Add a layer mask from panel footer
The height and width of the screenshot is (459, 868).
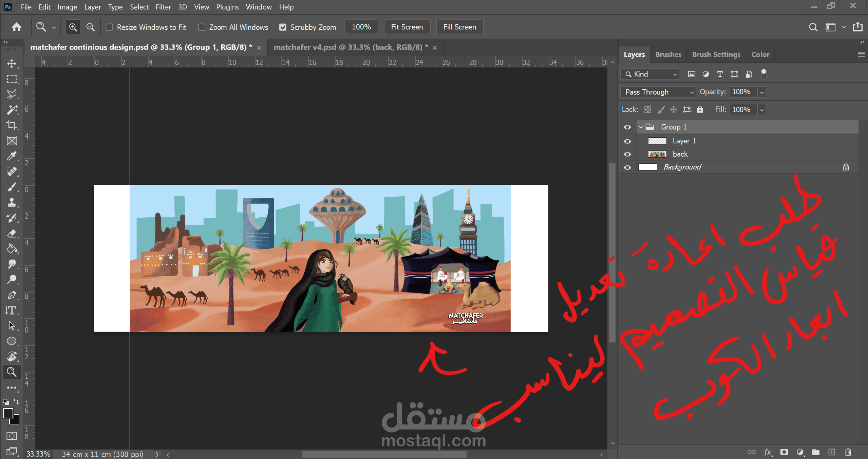[x=784, y=452]
